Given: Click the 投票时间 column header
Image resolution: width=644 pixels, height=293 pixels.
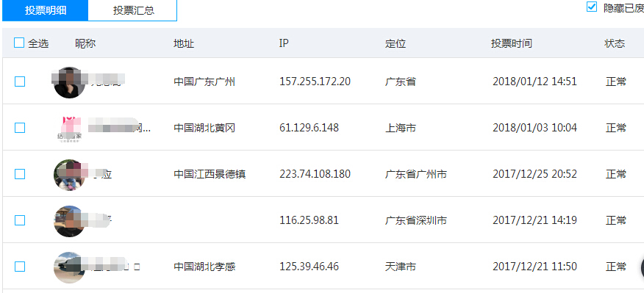Looking at the screenshot, I should (512, 43).
